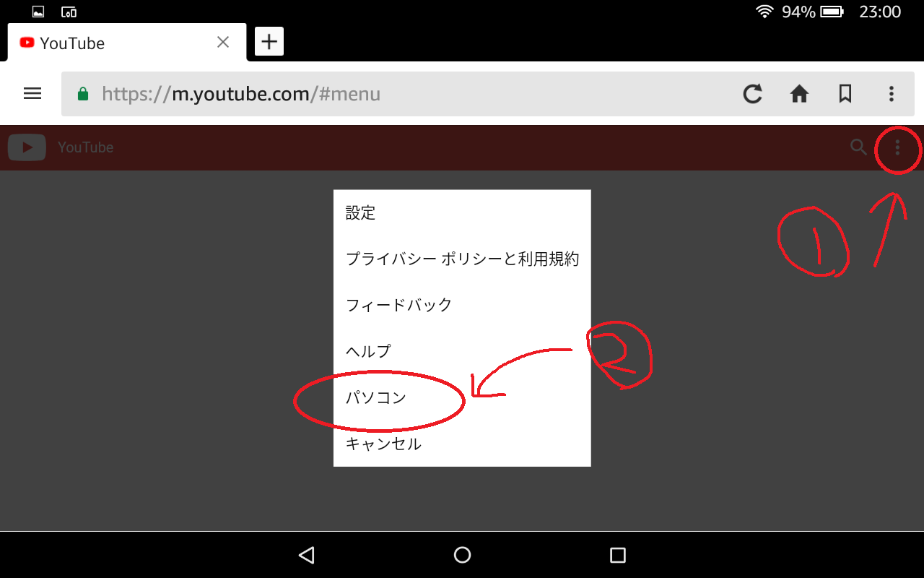Tap the Android back navigation button
This screenshot has height=578, width=924.
[307, 555]
